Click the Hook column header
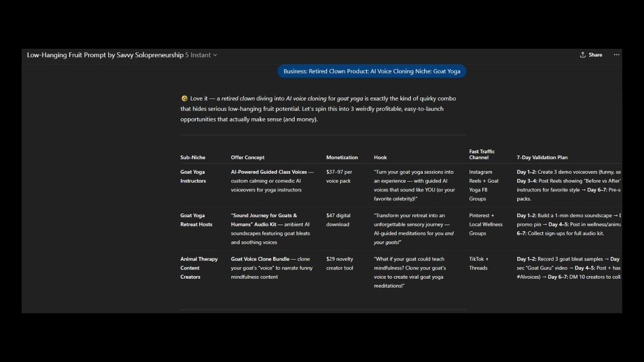Image resolution: width=644 pixels, height=362 pixels. click(380, 157)
